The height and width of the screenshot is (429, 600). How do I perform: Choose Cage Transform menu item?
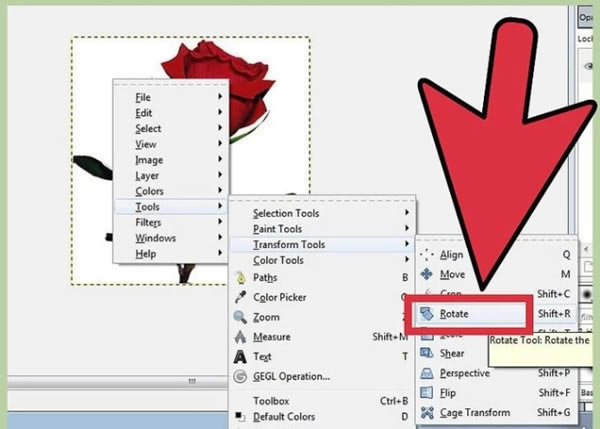496,413
